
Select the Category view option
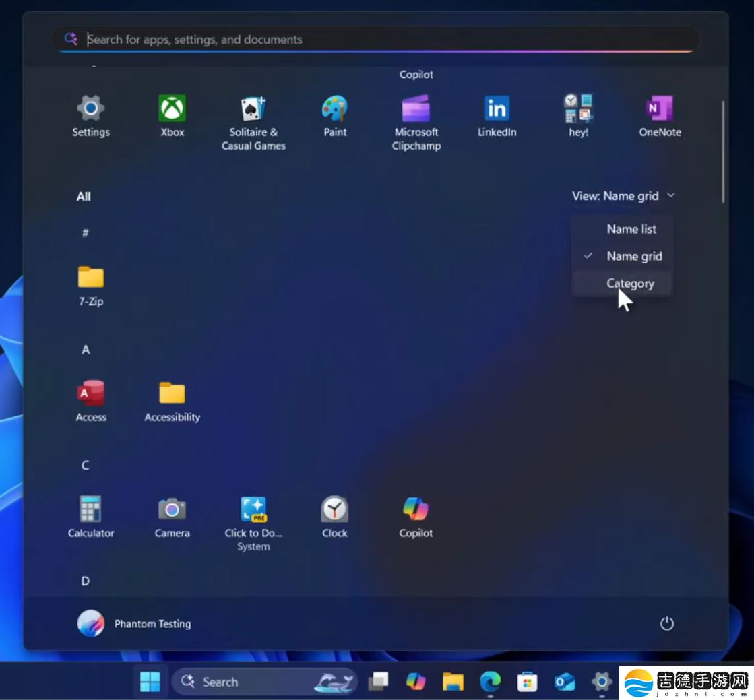pyautogui.click(x=630, y=283)
